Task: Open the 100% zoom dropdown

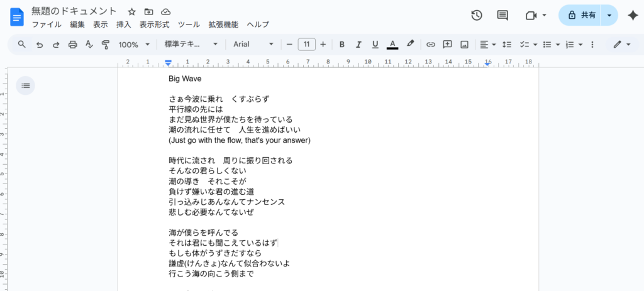Action: [134, 45]
